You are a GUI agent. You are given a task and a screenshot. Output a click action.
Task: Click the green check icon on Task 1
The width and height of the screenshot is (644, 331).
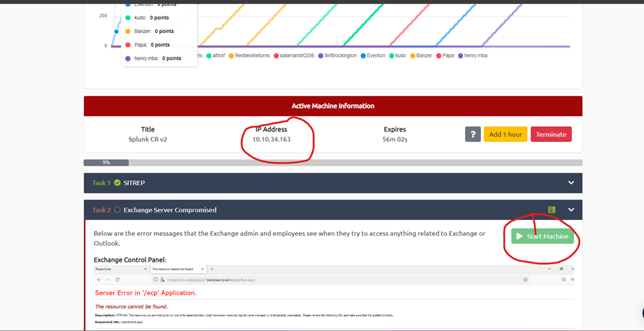pos(118,183)
